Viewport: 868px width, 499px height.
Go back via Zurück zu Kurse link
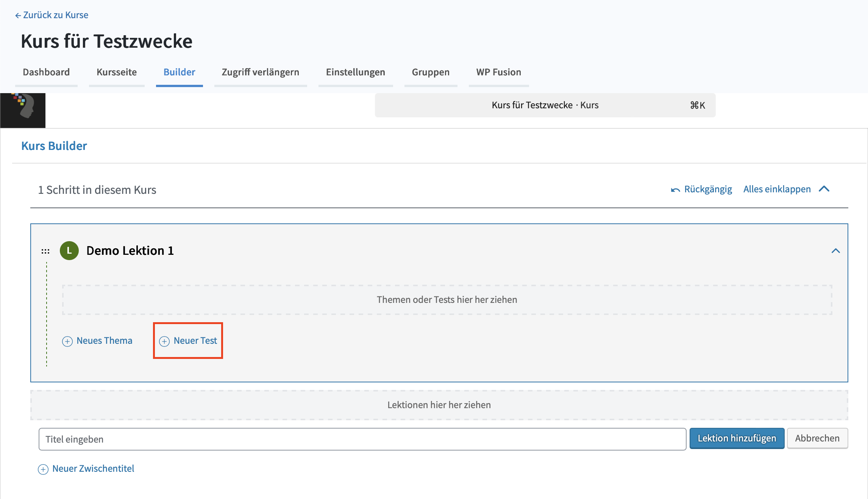(52, 15)
